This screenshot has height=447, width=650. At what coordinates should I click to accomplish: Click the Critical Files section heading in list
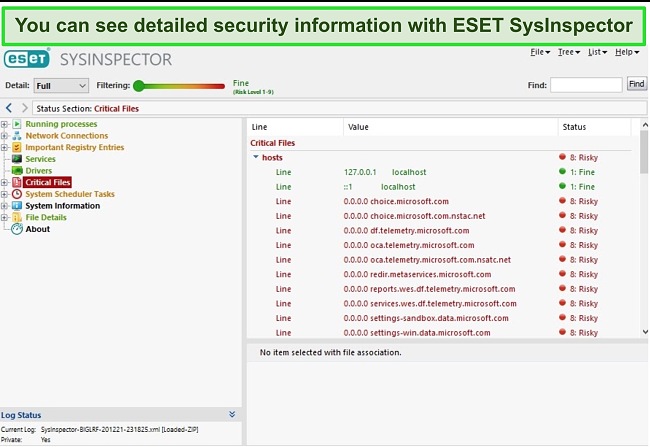click(x=272, y=143)
